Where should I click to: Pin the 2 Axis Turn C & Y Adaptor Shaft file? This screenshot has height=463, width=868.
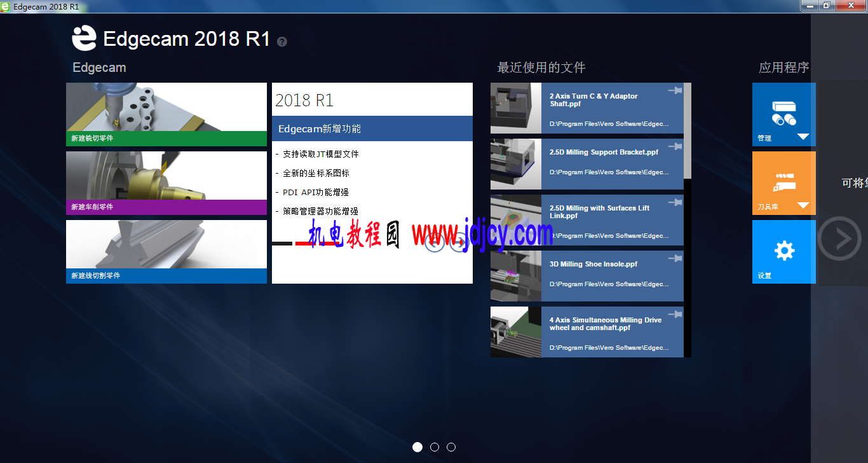coord(675,91)
